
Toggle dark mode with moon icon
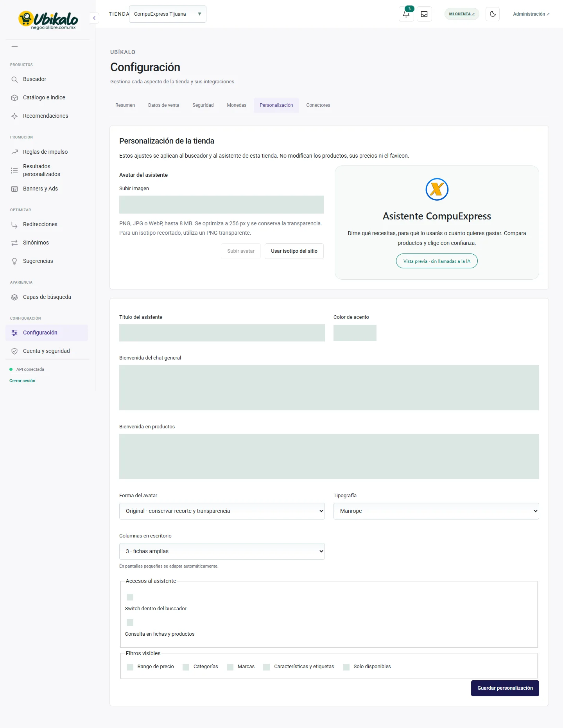coord(493,14)
